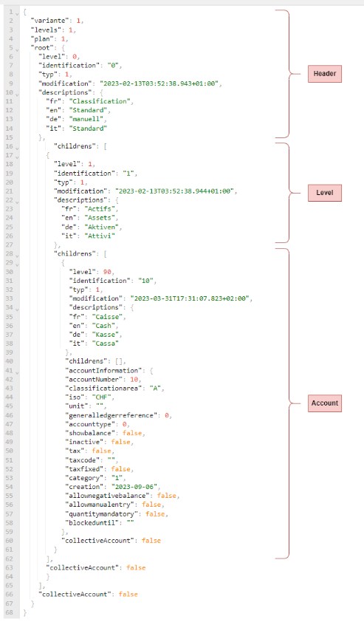The height and width of the screenshot is (622, 364).
Task: Click the "accountNumber" key
Action: (x=94, y=379)
